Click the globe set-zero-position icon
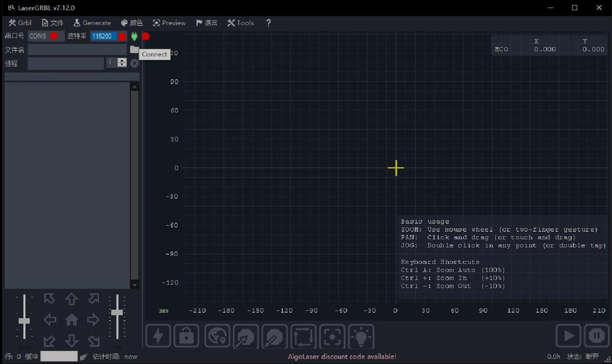612x364 pixels. point(217,336)
